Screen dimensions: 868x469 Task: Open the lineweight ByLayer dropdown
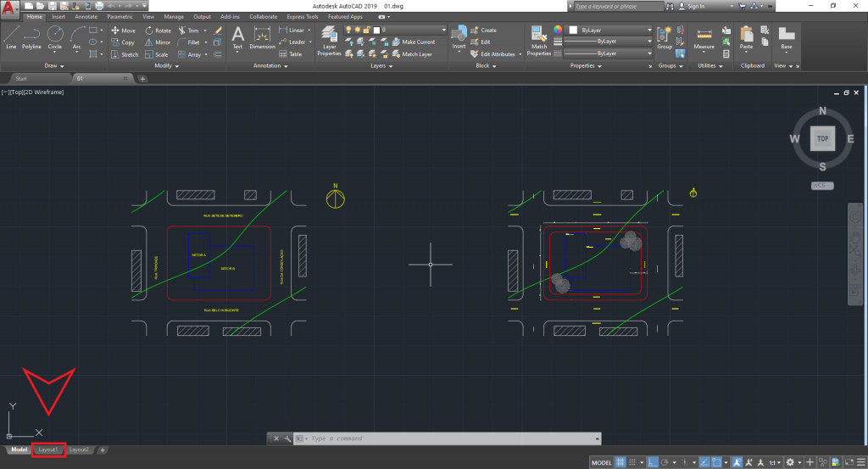[x=608, y=42]
